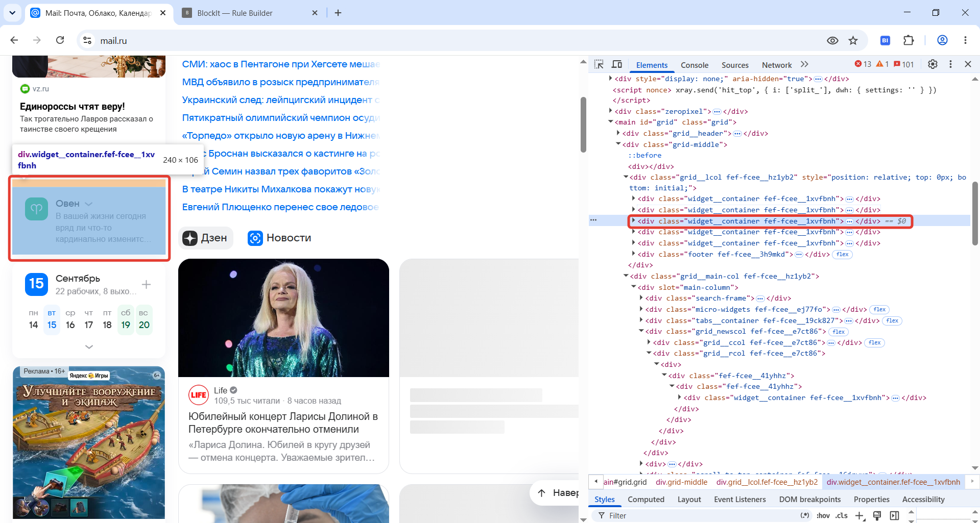Toggle device toolbar in DevTools
Screen dimensions: 980x523
(617, 64)
